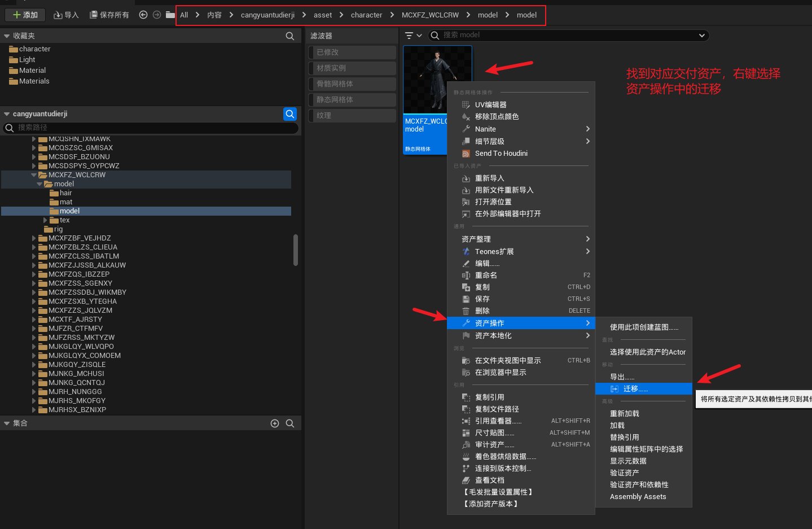The width and height of the screenshot is (812, 529).
Task: Click the collections panel search icon
Action: tap(289, 423)
